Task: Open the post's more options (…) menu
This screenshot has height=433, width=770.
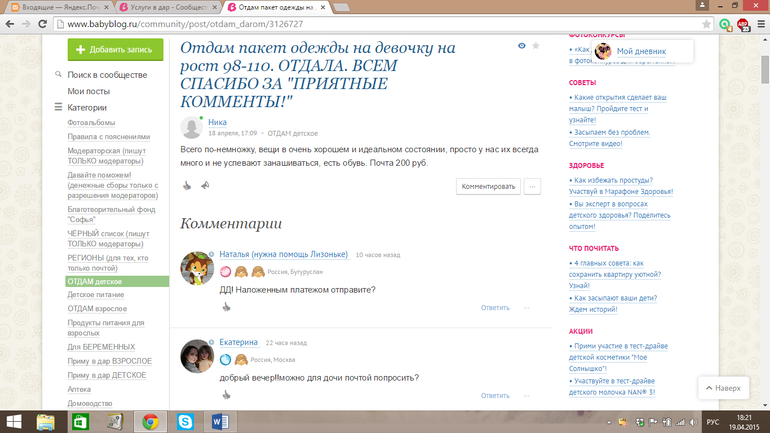Action: 532,186
